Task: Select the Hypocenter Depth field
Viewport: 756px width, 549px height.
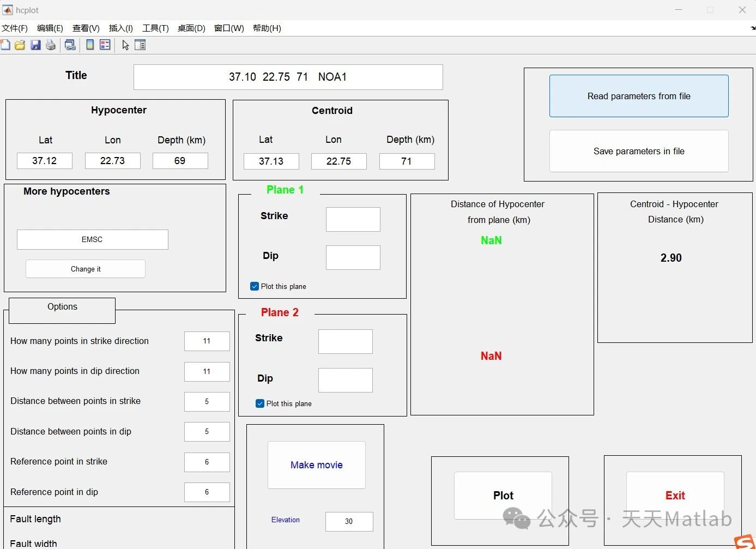Action: click(180, 161)
